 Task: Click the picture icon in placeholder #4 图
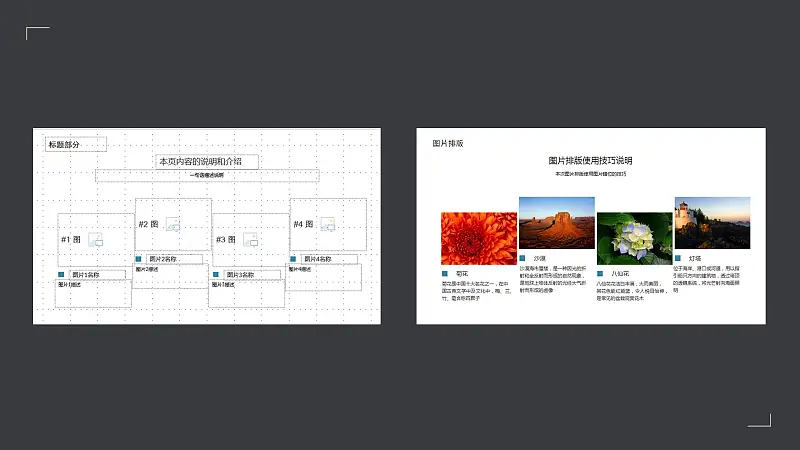pos(328,224)
